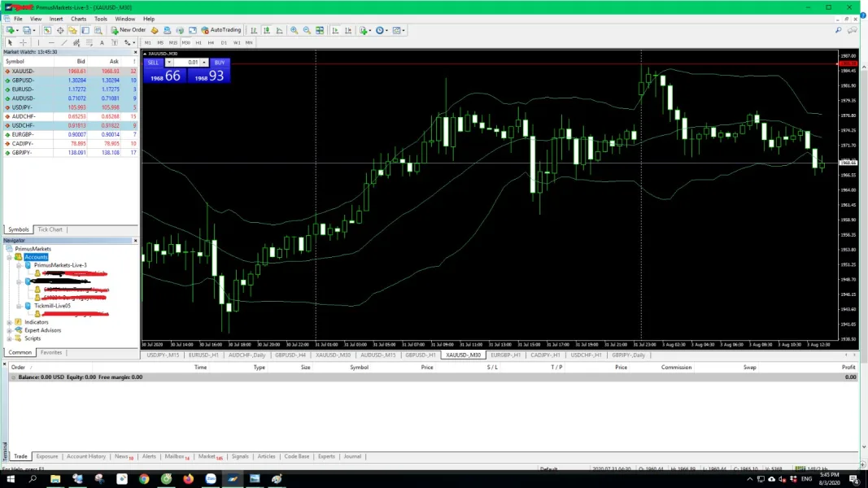Open Firefox from the Windows taskbar
The image size is (868, 488).
tap(188, 479)
